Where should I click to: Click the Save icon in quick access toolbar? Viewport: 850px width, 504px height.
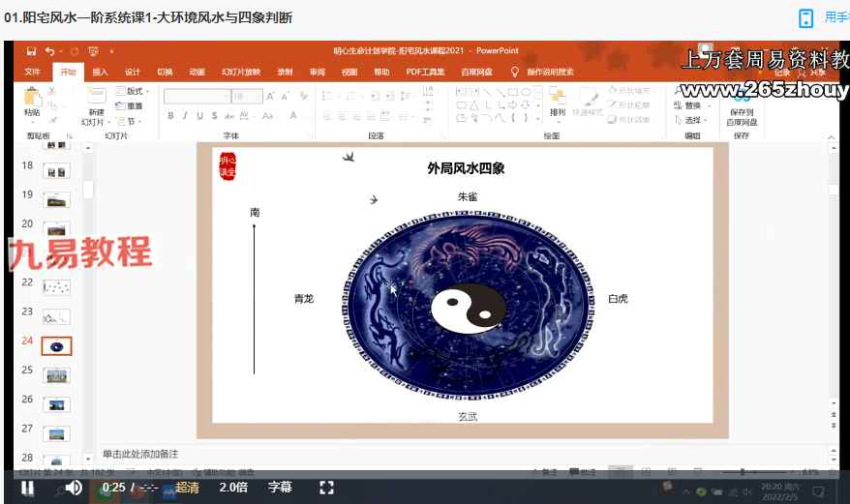(31, 51)
